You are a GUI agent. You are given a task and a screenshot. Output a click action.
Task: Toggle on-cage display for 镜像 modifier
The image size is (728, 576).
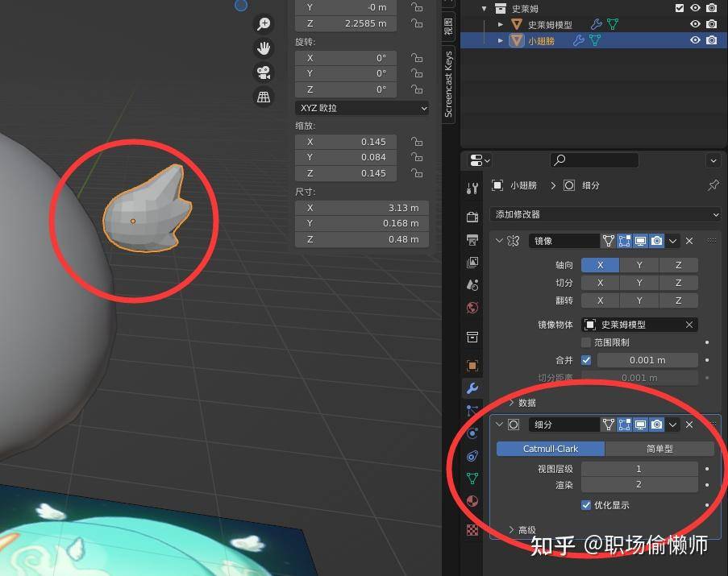[x=625, y=241]
